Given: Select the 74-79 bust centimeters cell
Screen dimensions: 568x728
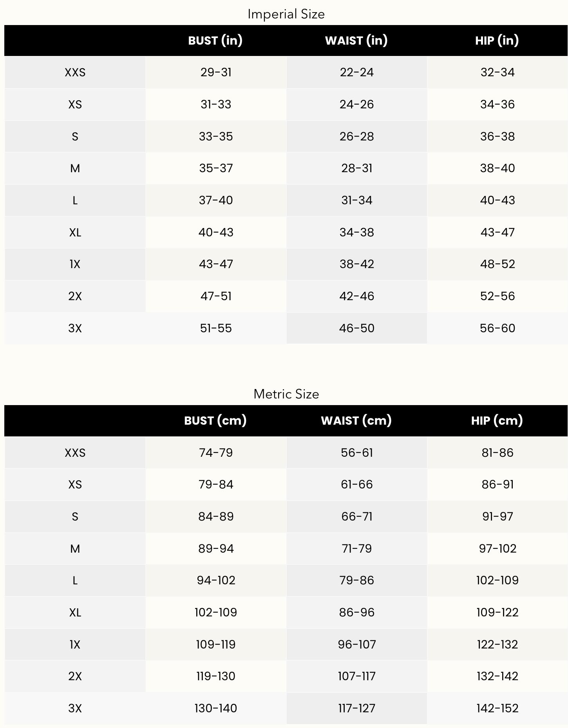Looking at the screenshot, I should tap(216, 452).
